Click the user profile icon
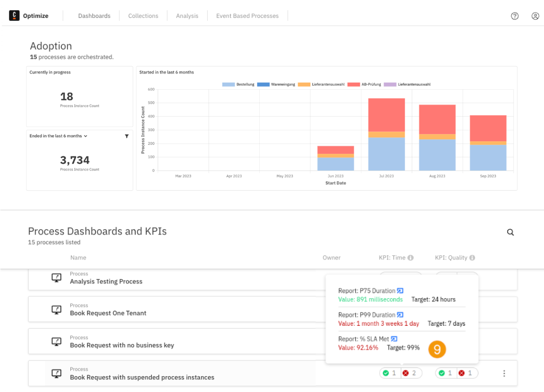544x392 pixels. (x=535, y=16)
